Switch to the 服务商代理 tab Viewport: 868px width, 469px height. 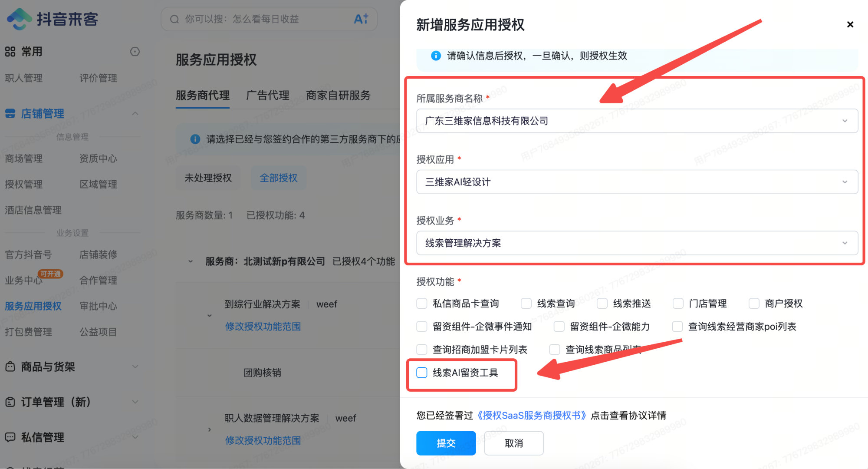tap(203, 96)
